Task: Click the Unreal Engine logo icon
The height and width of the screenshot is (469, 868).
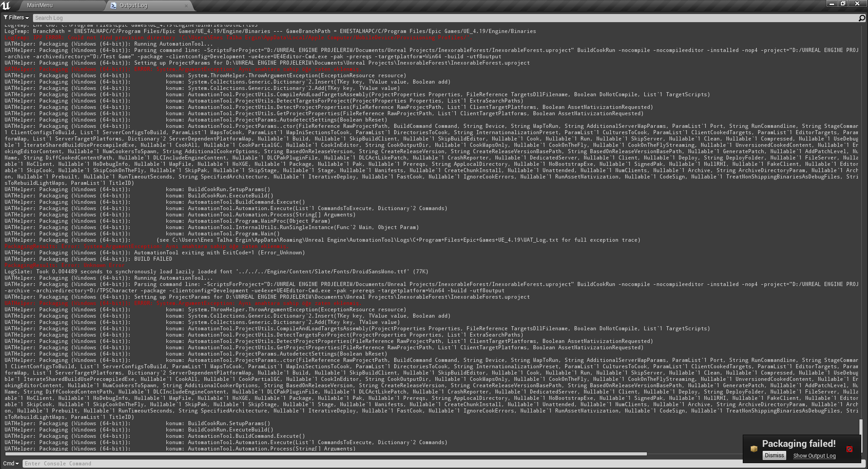Action: coord(6,5)
